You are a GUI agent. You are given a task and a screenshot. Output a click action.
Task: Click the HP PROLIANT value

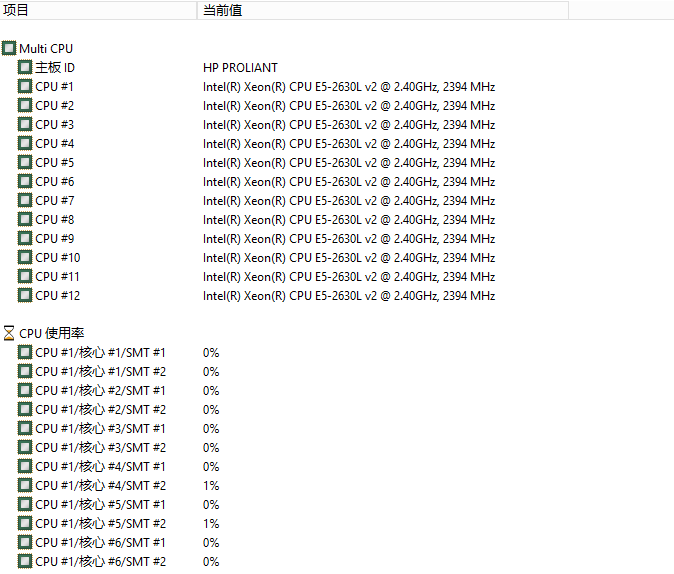240,68
